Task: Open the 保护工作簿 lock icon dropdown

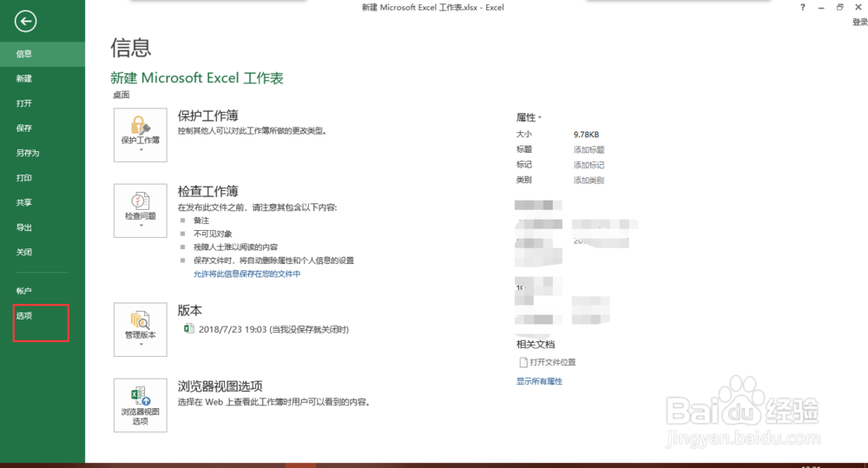Action: click(140, 135)
